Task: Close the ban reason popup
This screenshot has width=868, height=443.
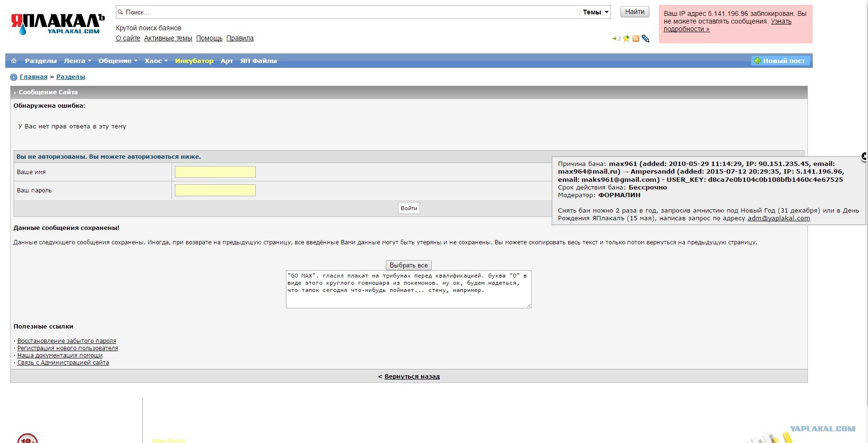Action: 864,156
